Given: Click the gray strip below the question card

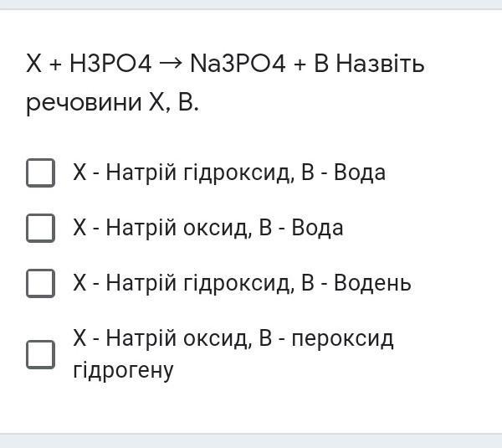Looking at the screenshot, I should click(251, 440).
